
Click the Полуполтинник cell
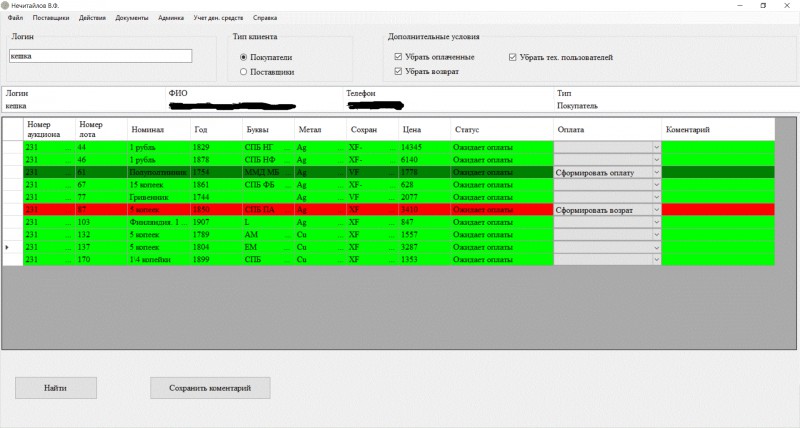(159, 172)
